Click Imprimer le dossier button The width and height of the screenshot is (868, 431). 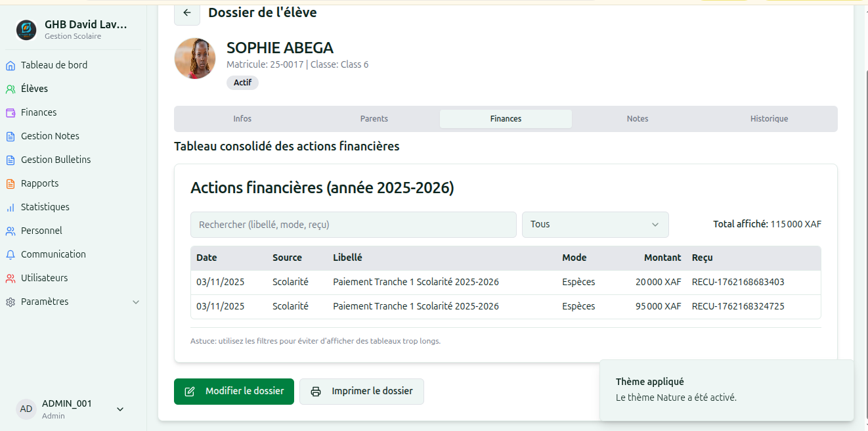(x=362, y=392)
